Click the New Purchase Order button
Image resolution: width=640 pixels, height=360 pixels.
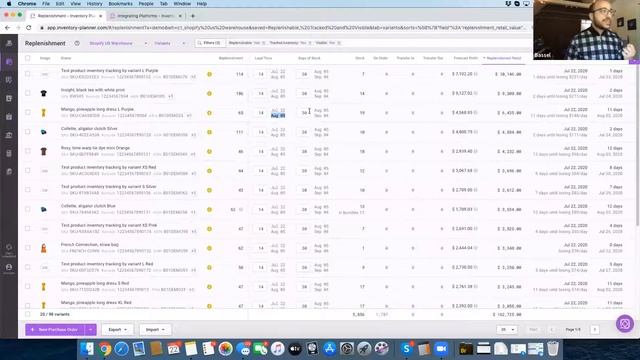pyautogui.click(x=56, y=329)
